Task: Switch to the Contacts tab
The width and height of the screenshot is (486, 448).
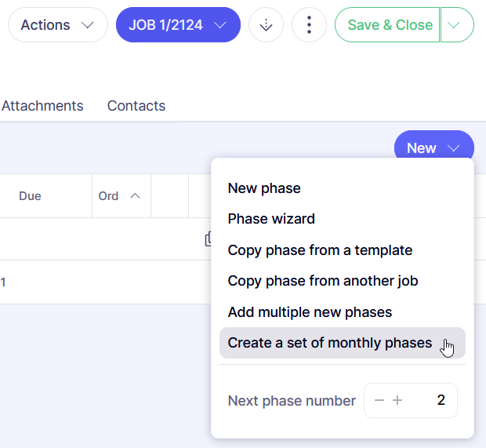Action: [136, 106]
